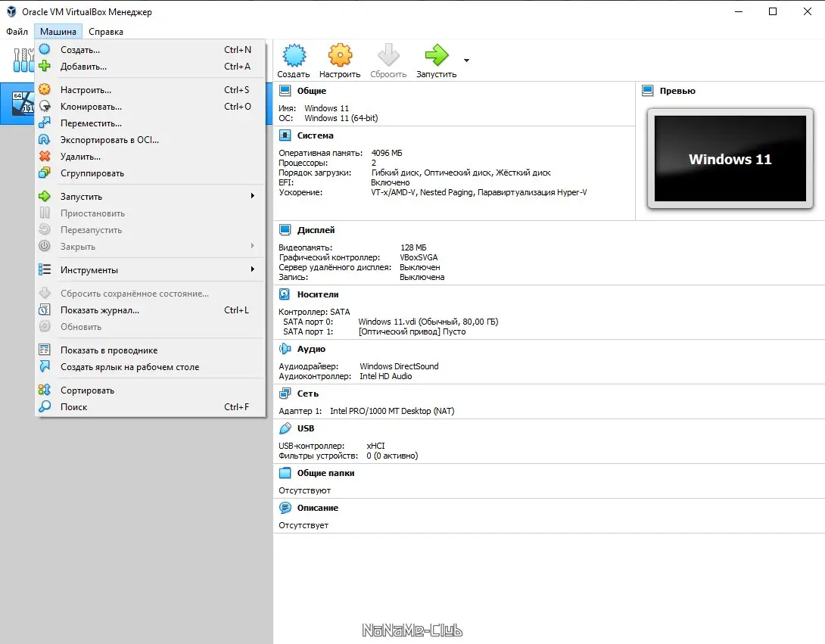Click the 4096 МБ memory value
Screen dimensions: 825x644
387,153
